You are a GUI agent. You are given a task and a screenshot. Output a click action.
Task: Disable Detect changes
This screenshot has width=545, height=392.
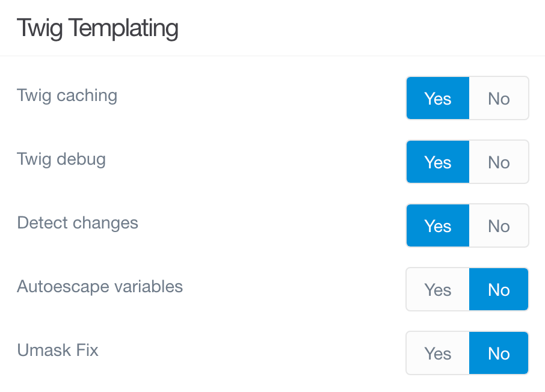click(x=499, y=225)
